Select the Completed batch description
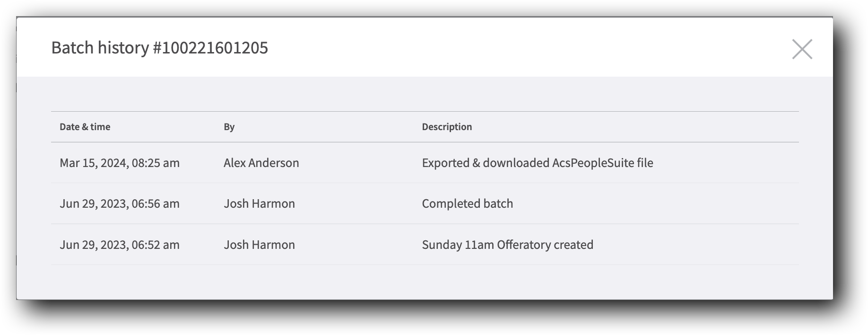Screen dimensions: 868x335 coord(467,203)
